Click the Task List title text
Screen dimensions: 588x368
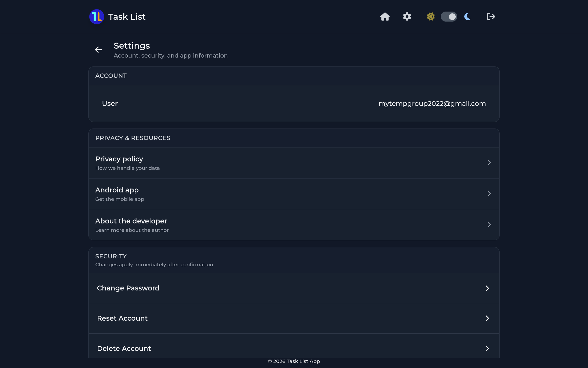[127, 17]
